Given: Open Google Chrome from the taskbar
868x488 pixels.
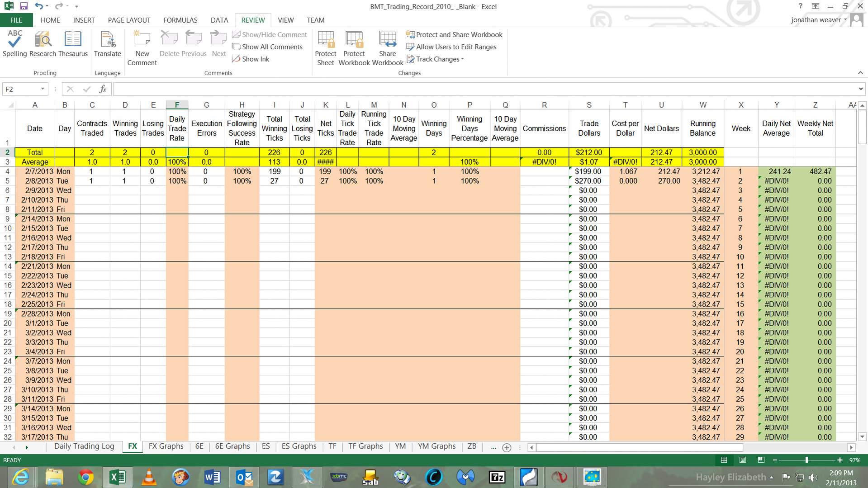Looking at the screenshot, I should click(x=86, y=477).
